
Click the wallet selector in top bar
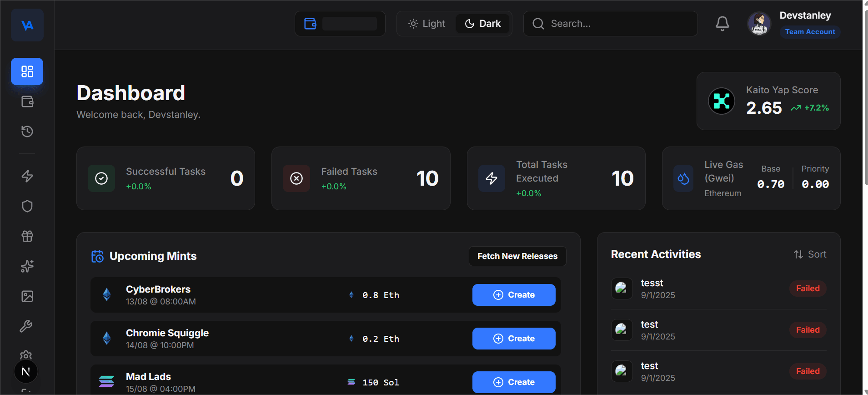[340, 24]
